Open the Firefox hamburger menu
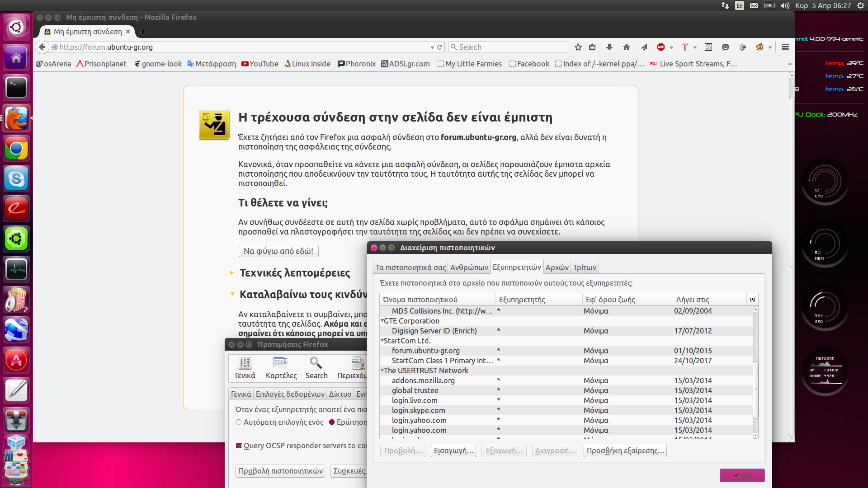 785,47
